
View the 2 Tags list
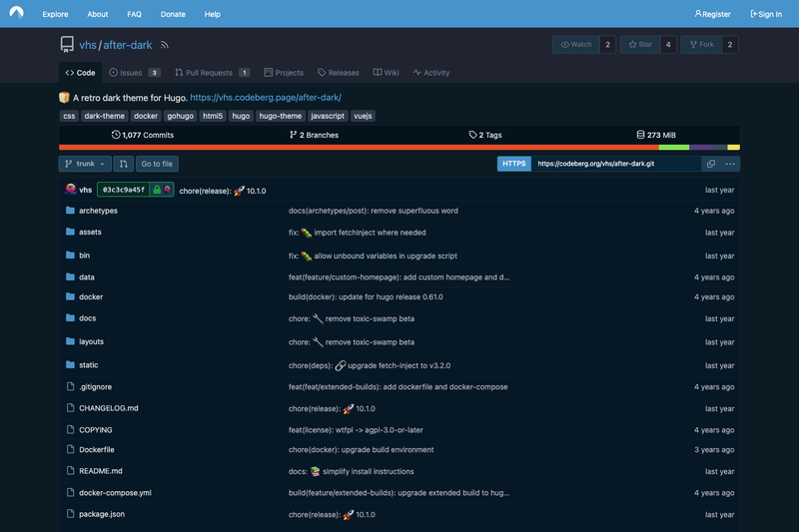485,135
